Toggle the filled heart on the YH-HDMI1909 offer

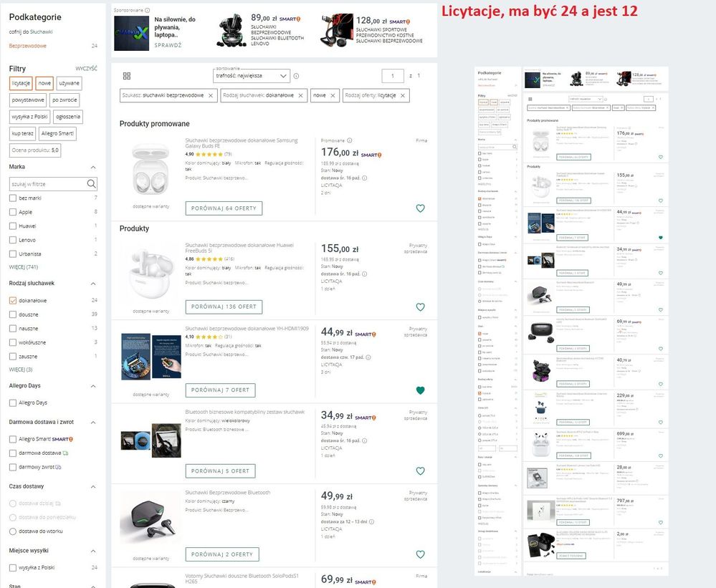(x=421, y=390)
